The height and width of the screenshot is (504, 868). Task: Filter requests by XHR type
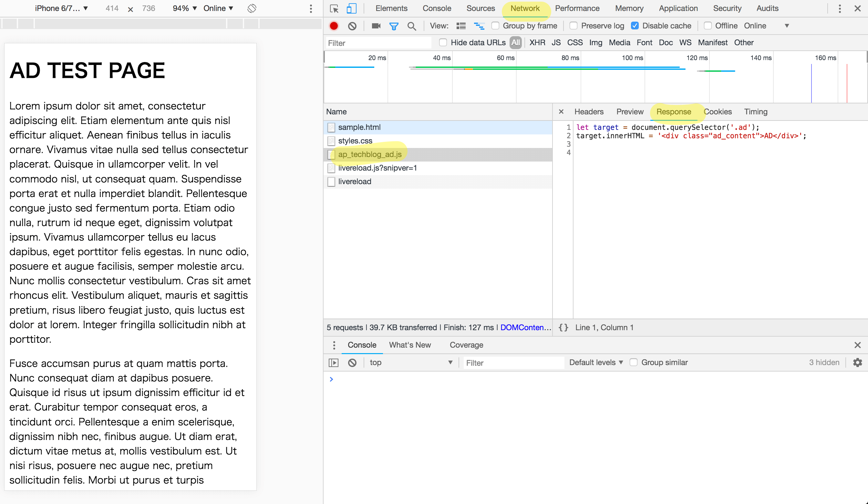coord(537,42)
